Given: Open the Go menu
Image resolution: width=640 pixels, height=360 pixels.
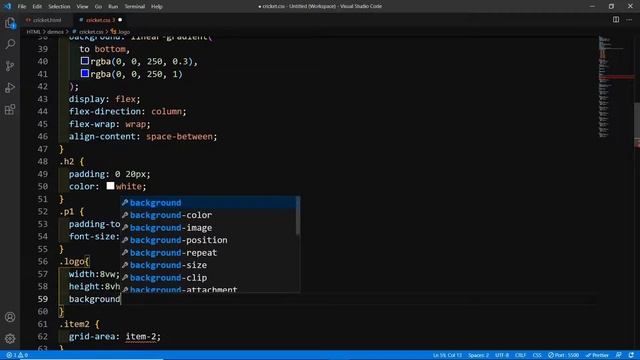Looking at the screenshot, I should click(x=98, y=7).
